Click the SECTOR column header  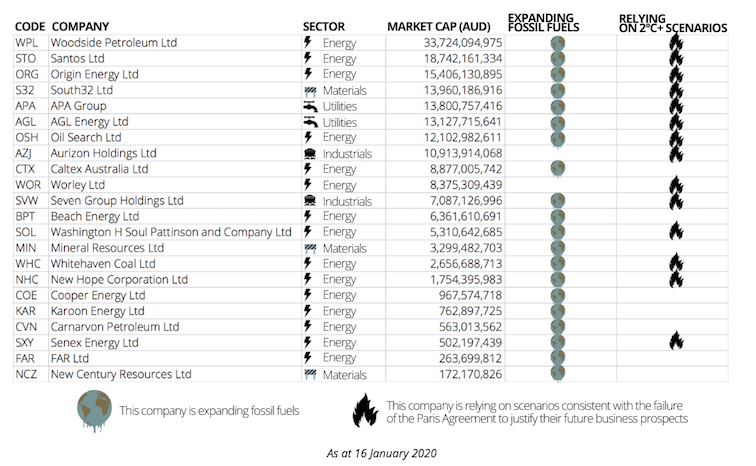pyautogui.click(x=326, y=26)
